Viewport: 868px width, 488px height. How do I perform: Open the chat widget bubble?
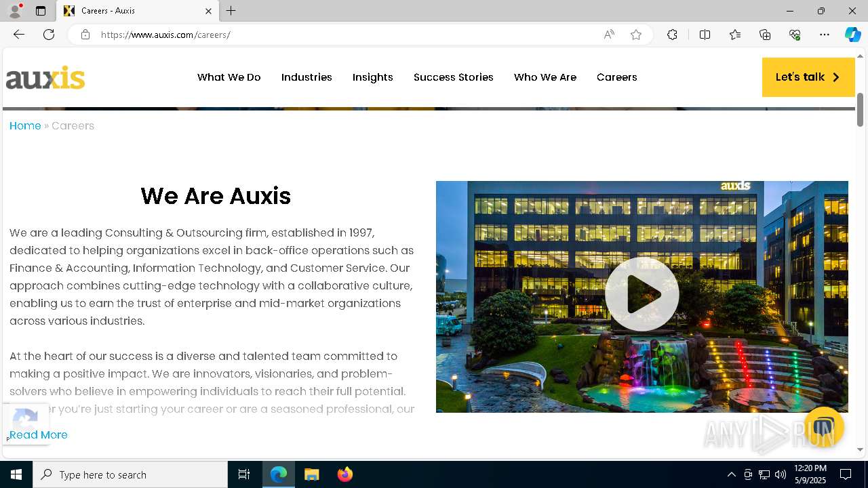824,427
